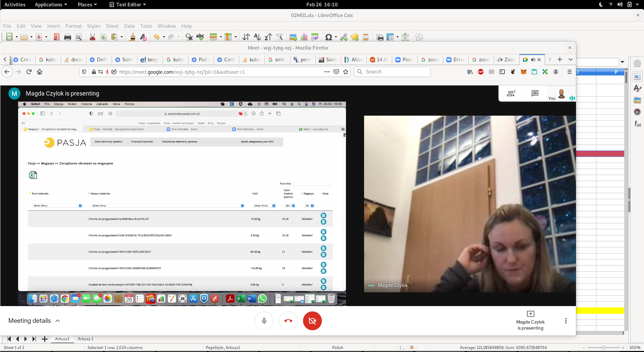Image resolution: width=644 pixels, height=352 pixels.
Task: Sort ascending in Calc toolbar
Action: point(257,37)
